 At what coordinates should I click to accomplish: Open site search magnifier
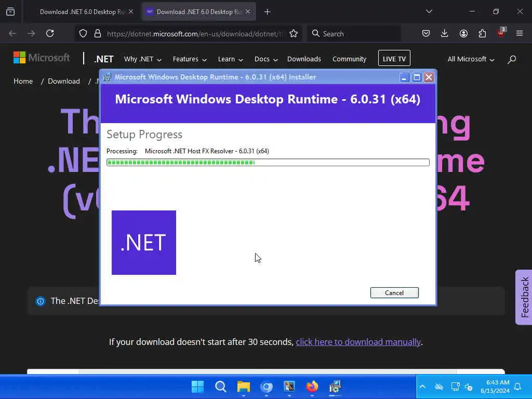[512, 59]
